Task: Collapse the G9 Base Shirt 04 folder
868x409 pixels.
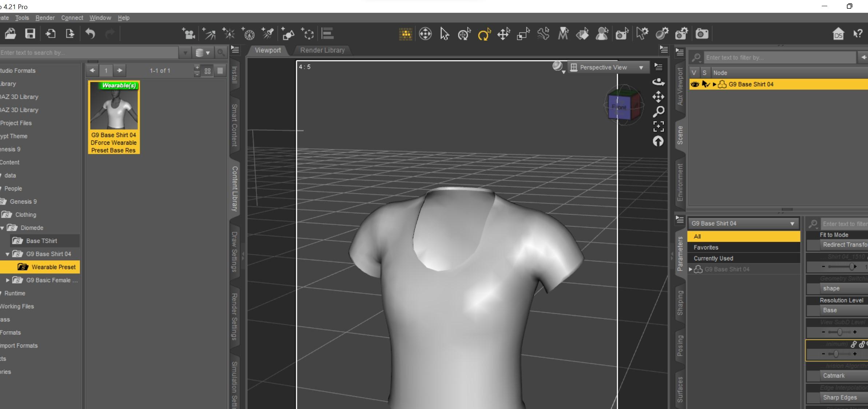Action: [x=8, y=254]
